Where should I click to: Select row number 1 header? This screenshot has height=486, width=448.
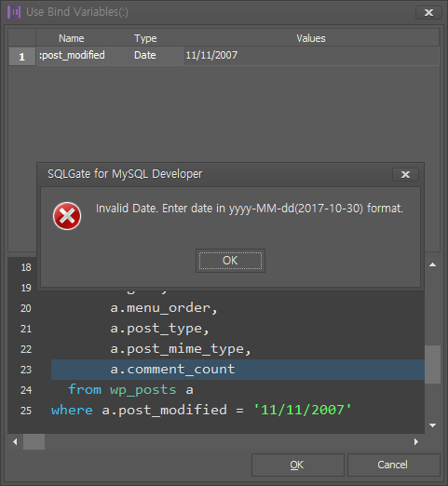point(21,56)
